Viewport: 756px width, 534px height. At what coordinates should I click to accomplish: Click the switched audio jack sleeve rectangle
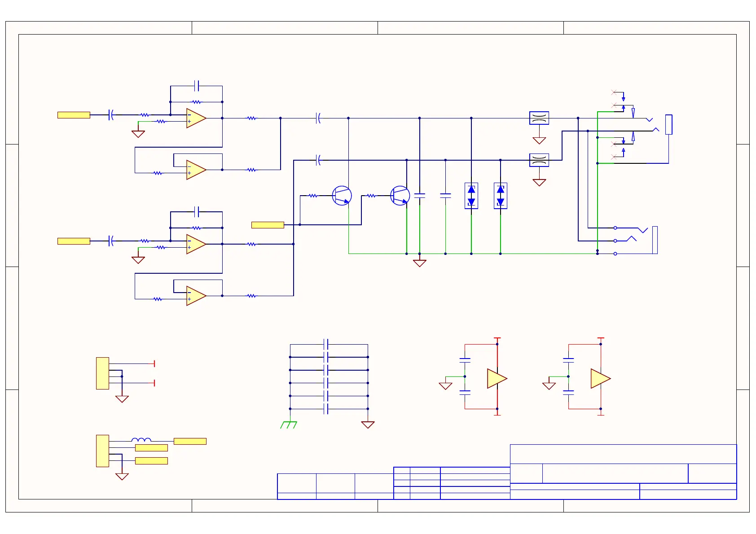click(x=669, y=124)
